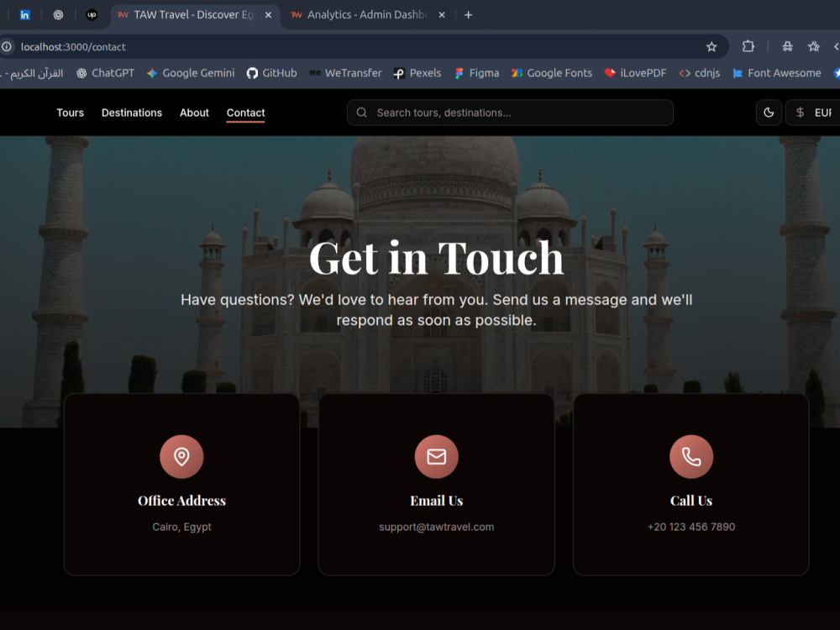Open the Figma bookmark
This screenshot has width=840, height=630.
pyautogui.click(x=477, y=73)
